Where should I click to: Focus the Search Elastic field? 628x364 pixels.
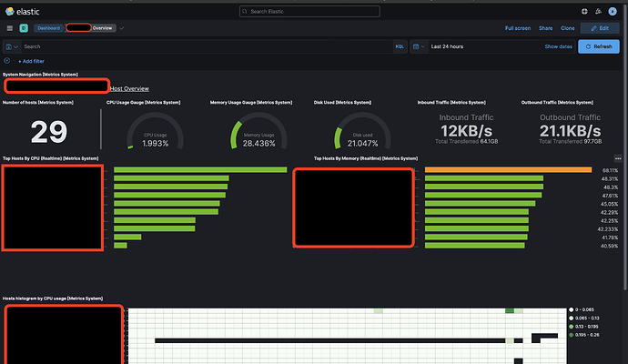click(x=309, y=11)
